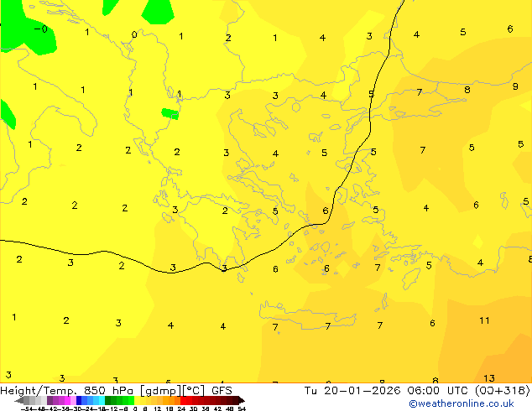Click the "13" temperature value on the map
This screenshot has height=411, width=532.
tap(489, 378)
